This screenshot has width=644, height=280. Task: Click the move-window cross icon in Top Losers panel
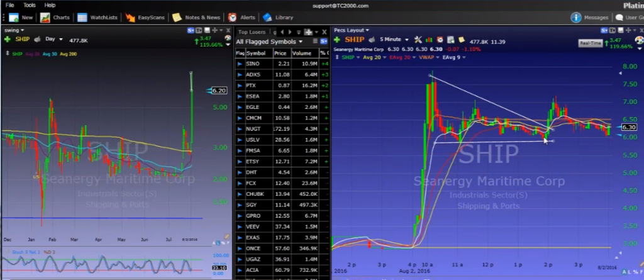(x=308, y=32)
